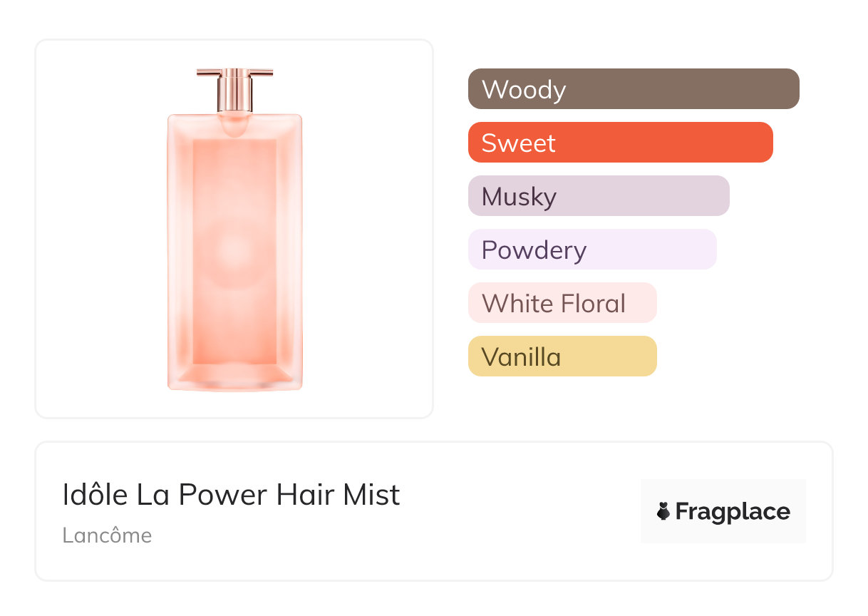Click the circular emblem at the bottle's center
The height and width of the screenshot is (616, 868).
234,251
